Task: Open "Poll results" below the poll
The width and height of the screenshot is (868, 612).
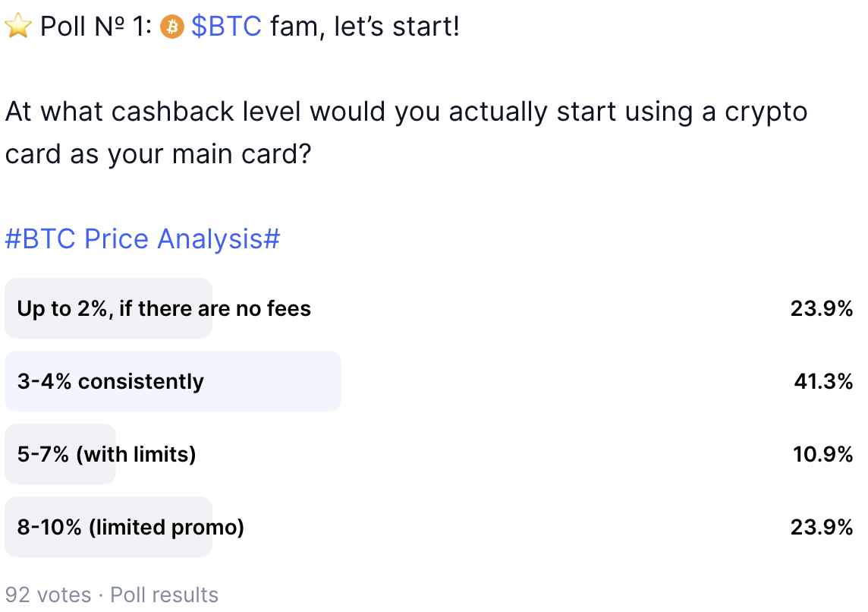Action: 165,595
